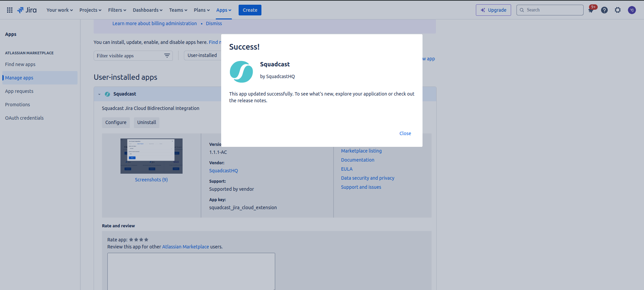The height and width of the screenshot is (290, 644).
Task: Select Find new apps in sidebar
Action: pyautogui.click(x=20, y=64)
